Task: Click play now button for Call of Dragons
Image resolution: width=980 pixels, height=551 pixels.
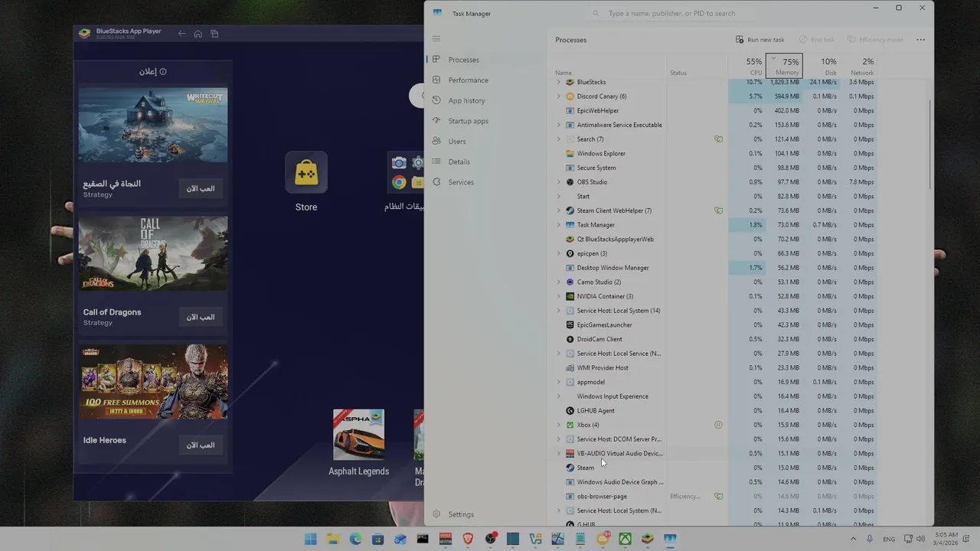Action: (201, 317)
